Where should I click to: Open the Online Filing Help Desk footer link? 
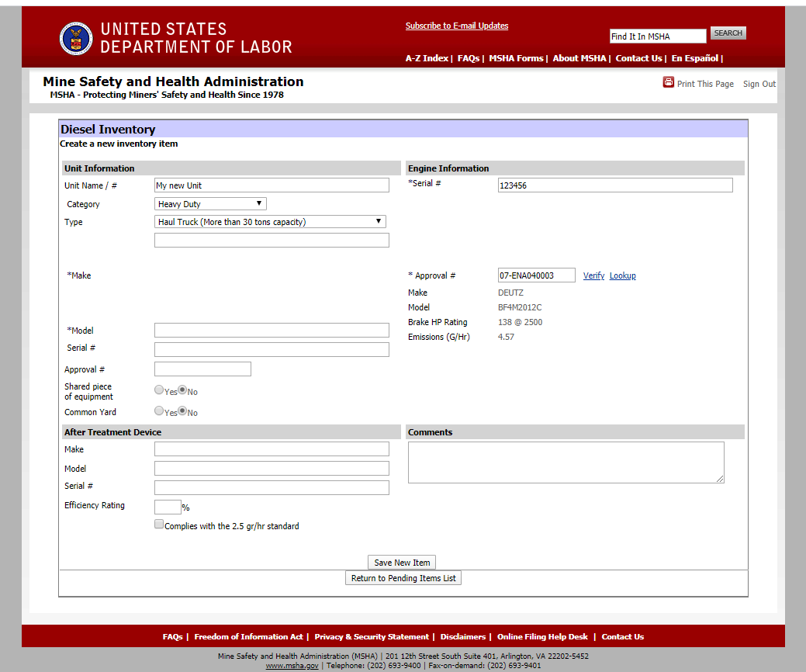[x=542, y=636]
